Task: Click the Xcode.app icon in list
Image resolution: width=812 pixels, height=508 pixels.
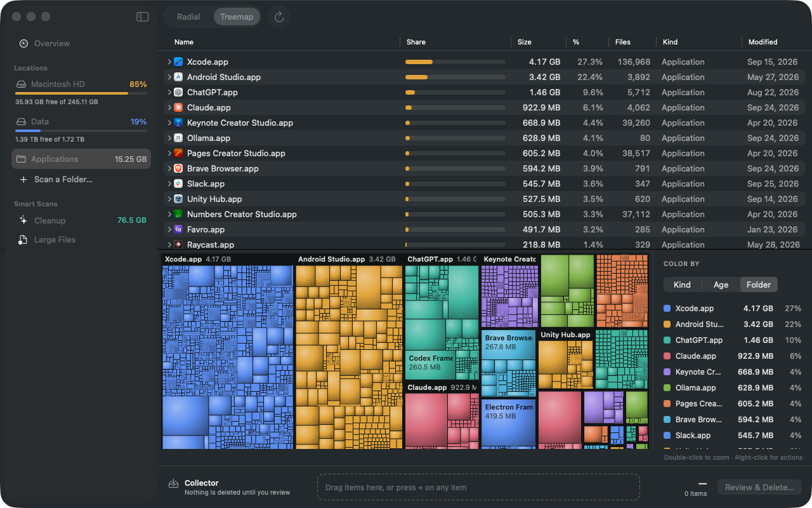Action: 178,62
